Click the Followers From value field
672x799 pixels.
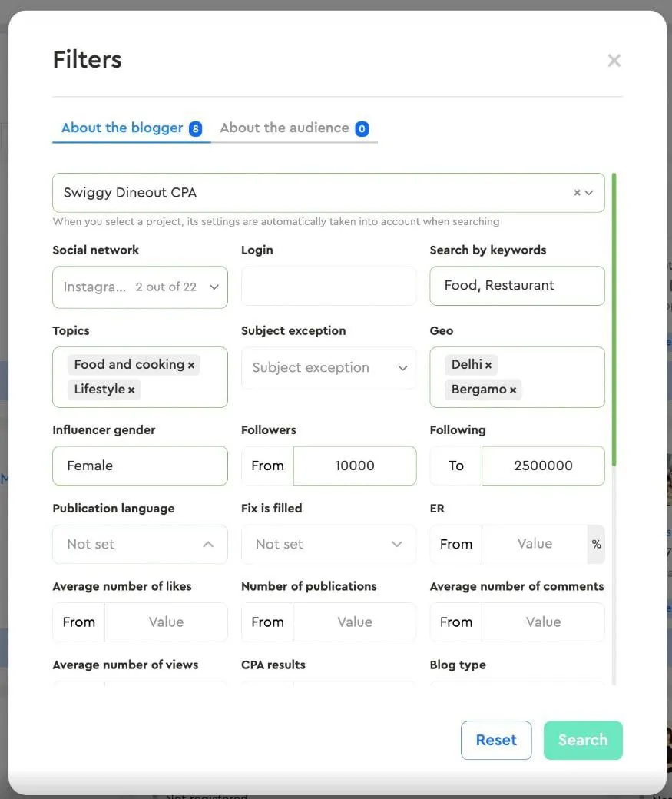(354, 466)
